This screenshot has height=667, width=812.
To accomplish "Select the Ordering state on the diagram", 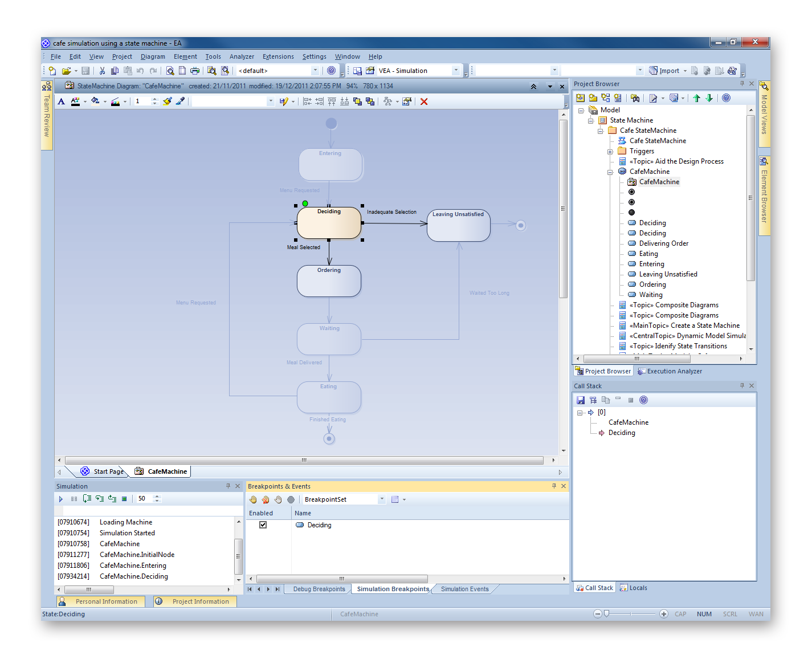I will pyautogui.click(x=329, y=281).
